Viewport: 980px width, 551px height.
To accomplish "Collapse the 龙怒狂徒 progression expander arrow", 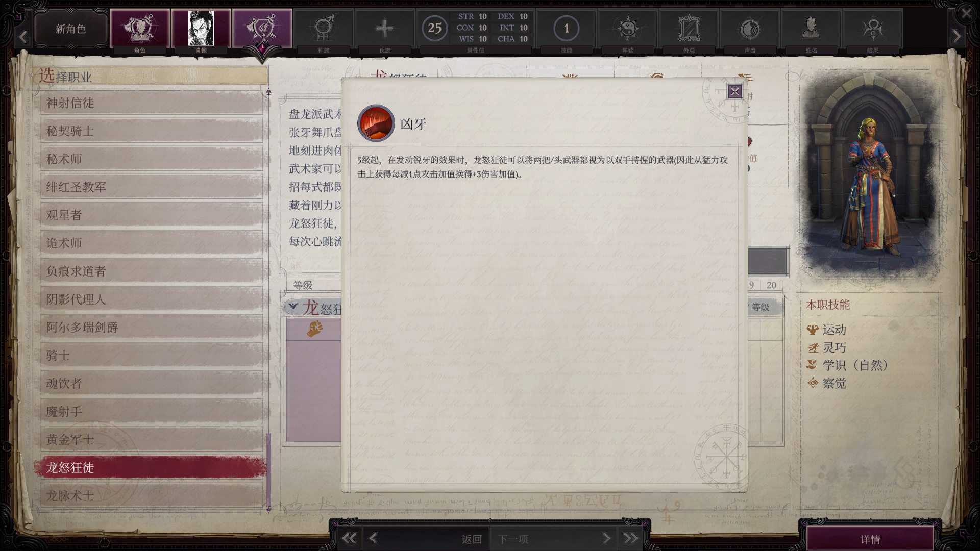I will 293,306.
